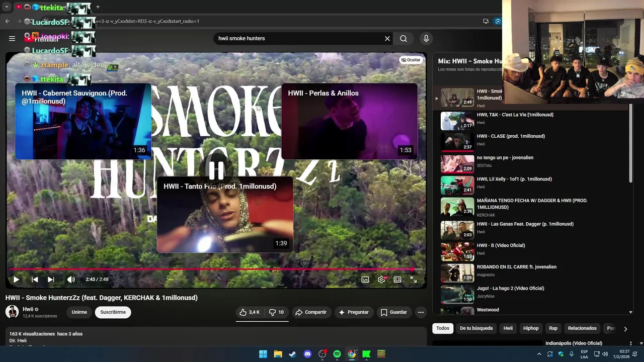
Task: Mute the video with the speaker icon
Action: coord(71,280)
